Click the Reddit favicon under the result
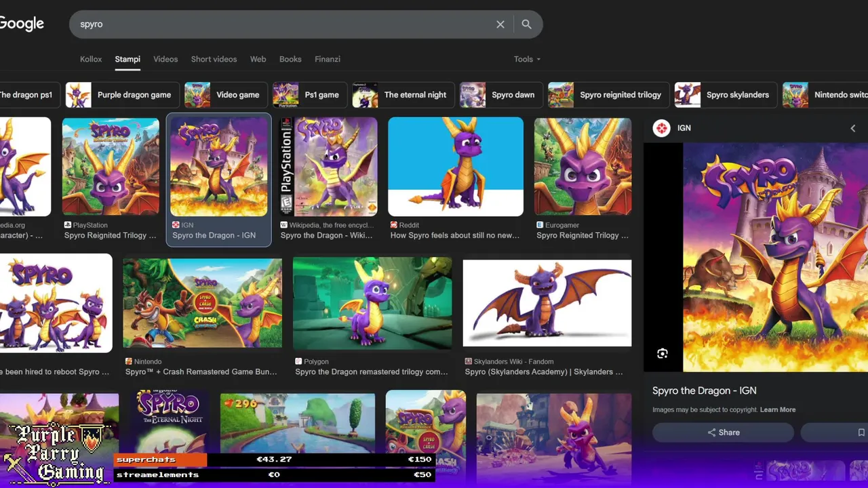 tap(394, 225)
